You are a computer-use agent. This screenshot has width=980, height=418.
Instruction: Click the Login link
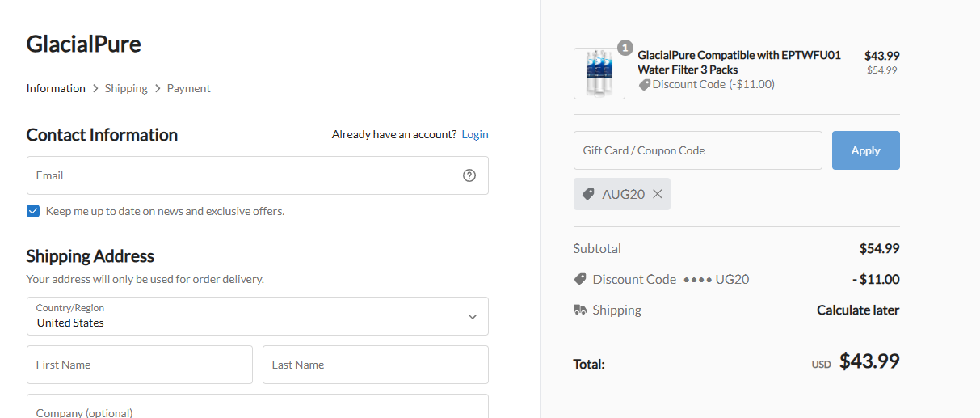[475, 134]
